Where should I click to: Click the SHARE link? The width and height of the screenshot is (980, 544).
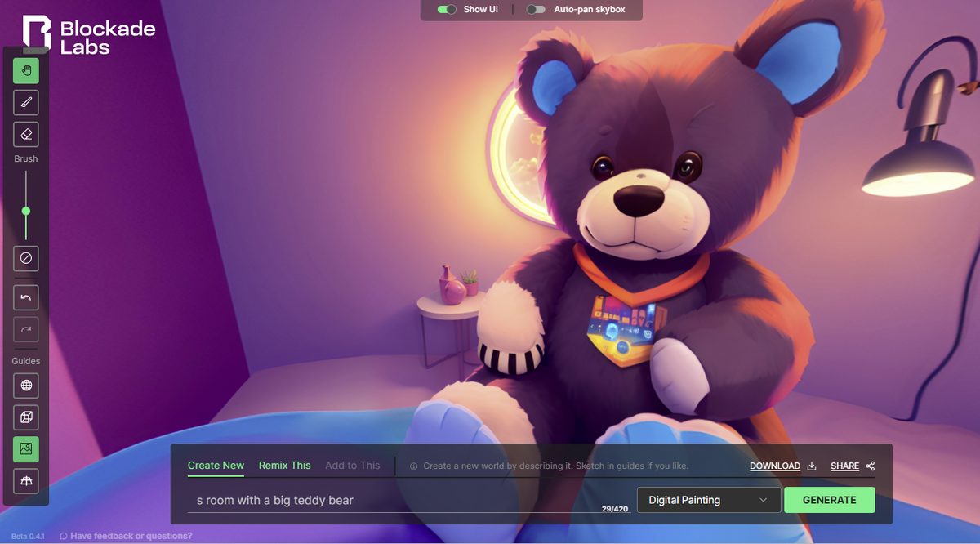tap(845, 466)
